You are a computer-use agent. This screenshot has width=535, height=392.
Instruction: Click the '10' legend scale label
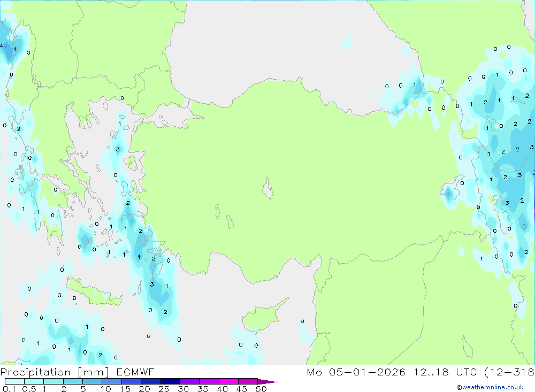point(106,389)
